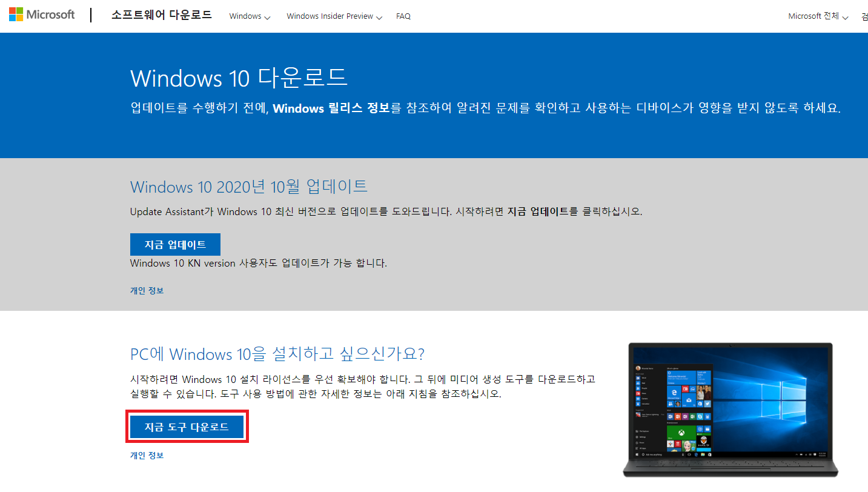The height and width of the screenshot is (492, 868).
Task: Click the Microsoft logo in the header
Action: click(x=42, y=15)
